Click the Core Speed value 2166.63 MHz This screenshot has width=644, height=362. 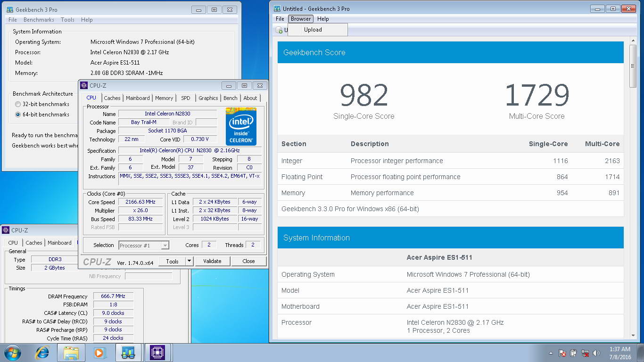click(x=140, y=202)
